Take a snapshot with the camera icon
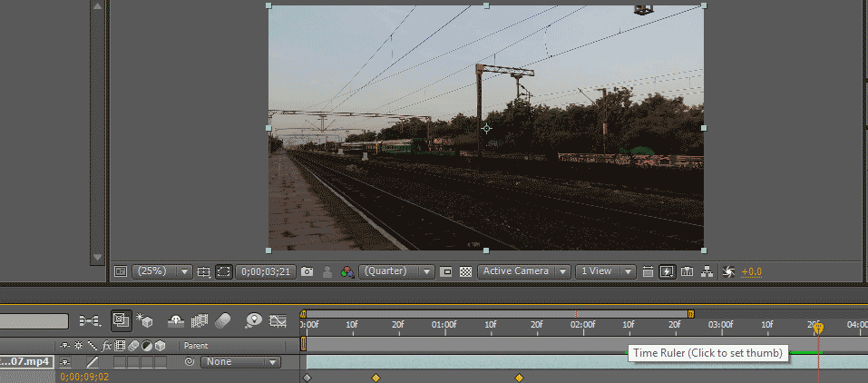Viewport: 868px width, 383px height. coord(307,271)
